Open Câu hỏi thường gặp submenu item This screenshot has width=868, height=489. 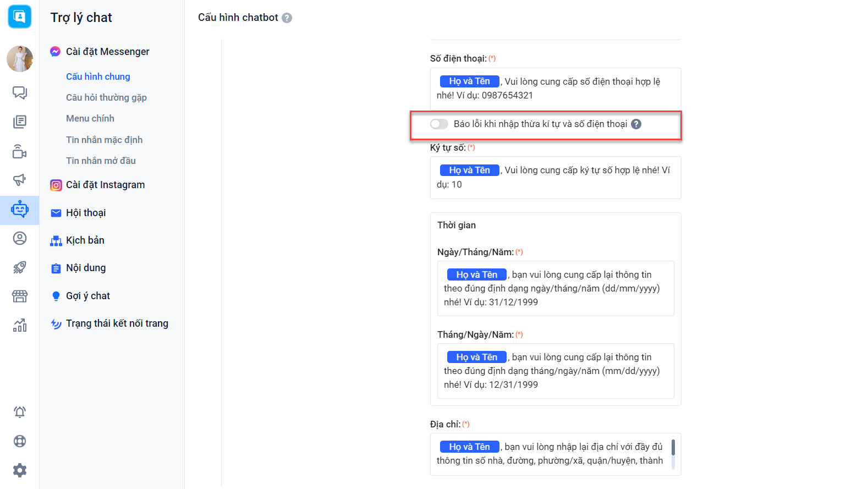[106, 97]
